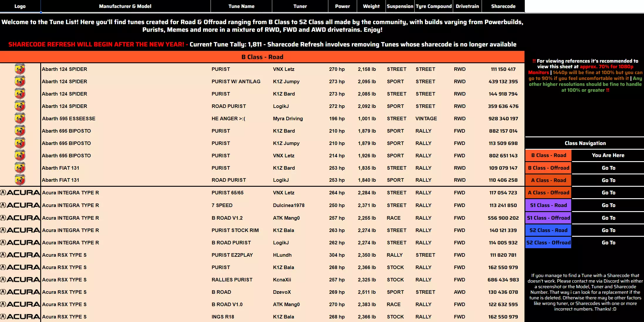The width and height of the screenshot is (644, 322).
Task: Click the Abarth logo beside the 595 ESSEESSE row
Action: 20,119
